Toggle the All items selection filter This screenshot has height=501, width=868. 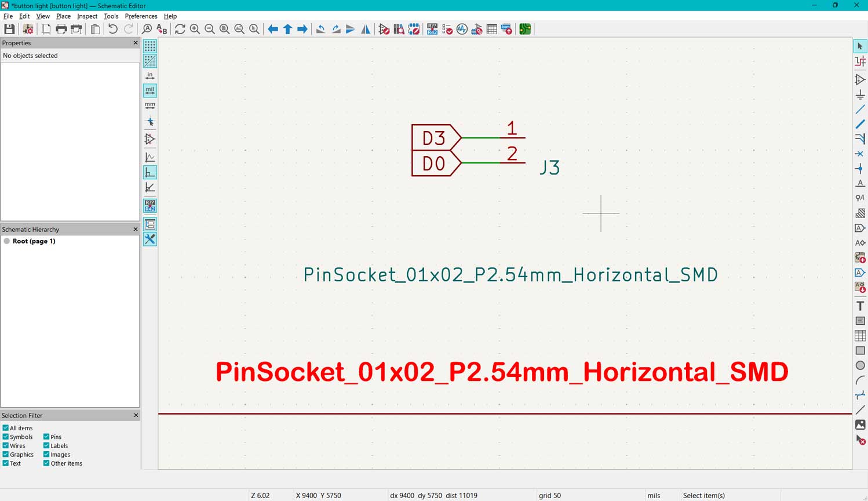coord(6,428)
